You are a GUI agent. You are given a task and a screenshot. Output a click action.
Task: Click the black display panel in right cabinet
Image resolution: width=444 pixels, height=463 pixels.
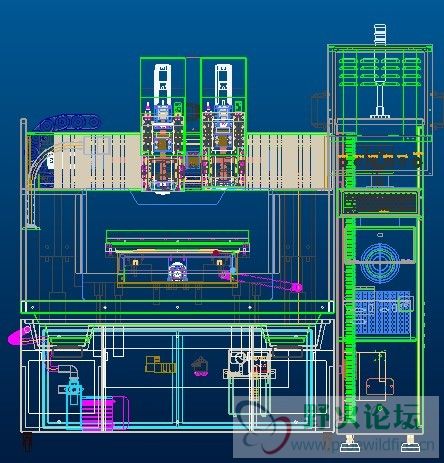coord(380,203)
